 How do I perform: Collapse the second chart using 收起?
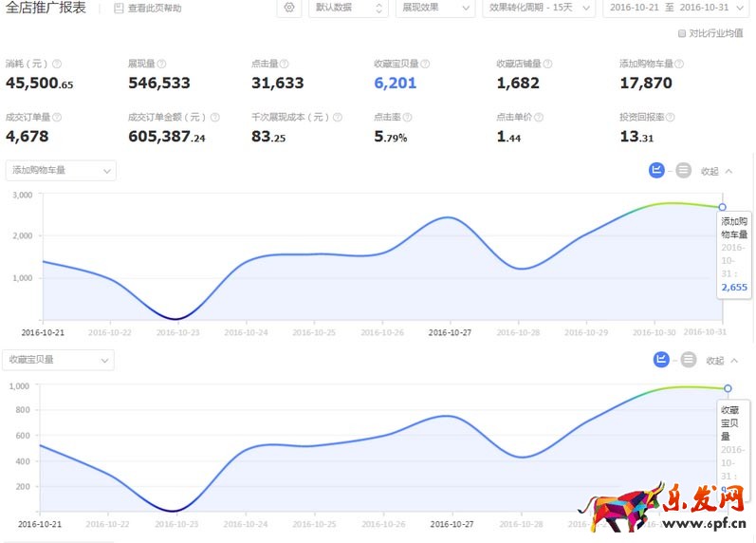[x=720, y=361]
